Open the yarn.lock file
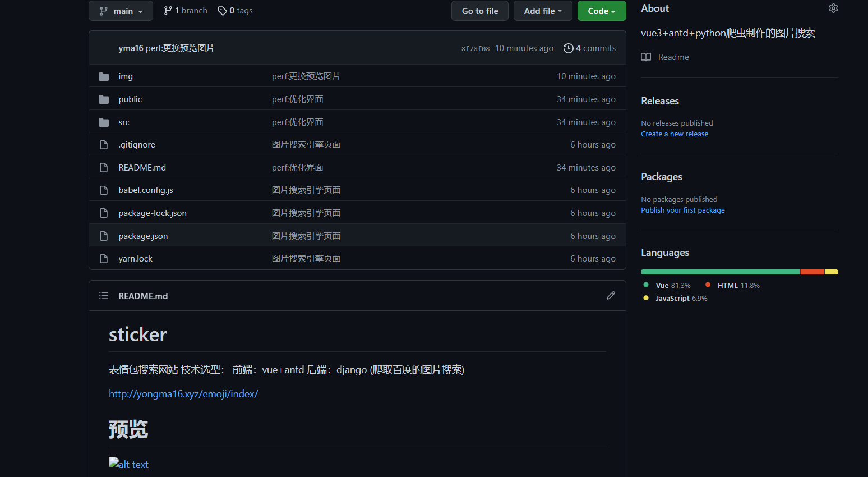The width and height of the screenshot is (868, 477). pos(135,259)
